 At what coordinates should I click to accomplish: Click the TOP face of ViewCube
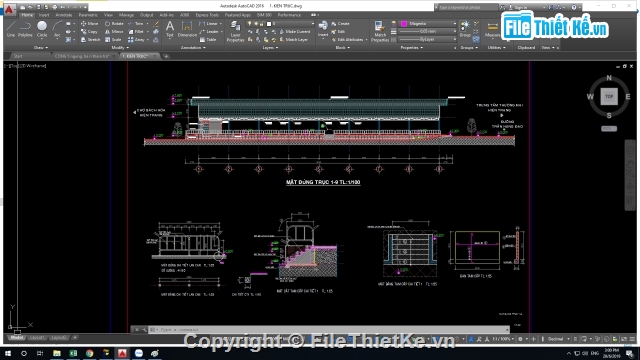(x=609, y=97)
